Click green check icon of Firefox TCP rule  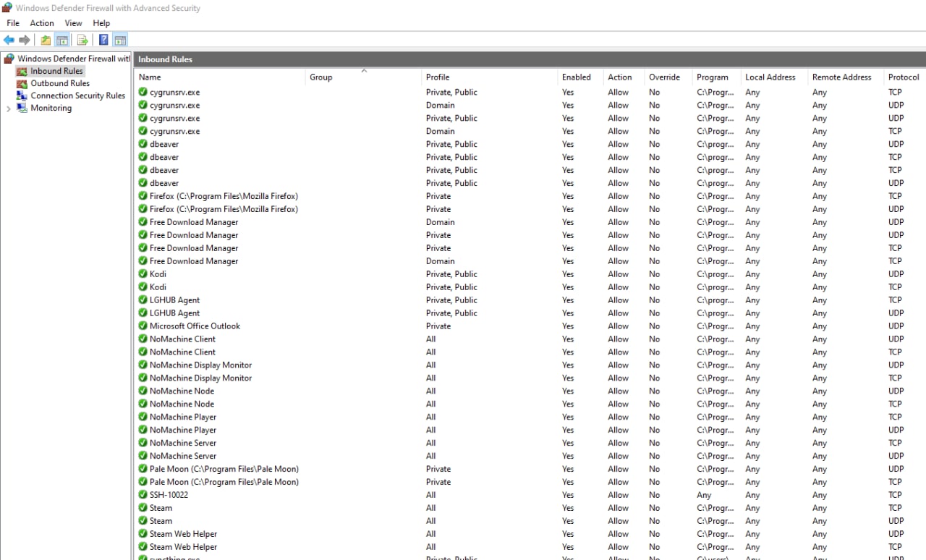pyautogui.click(x=143, y=196)
